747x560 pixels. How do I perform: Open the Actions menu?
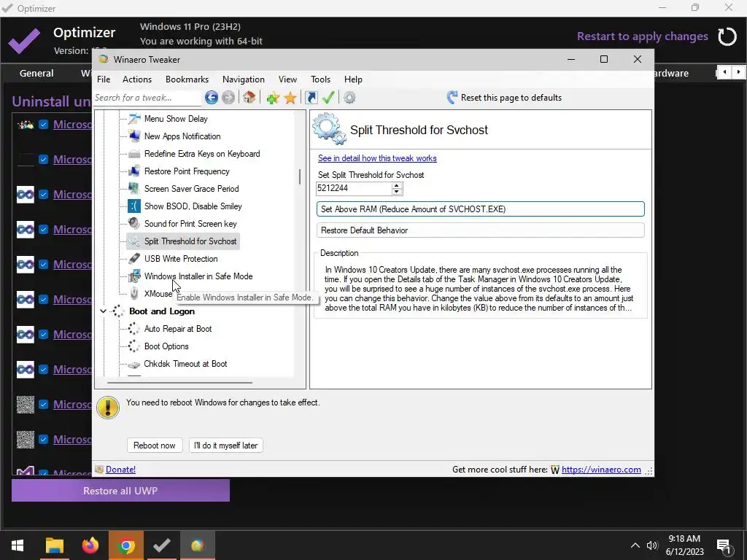137,79
